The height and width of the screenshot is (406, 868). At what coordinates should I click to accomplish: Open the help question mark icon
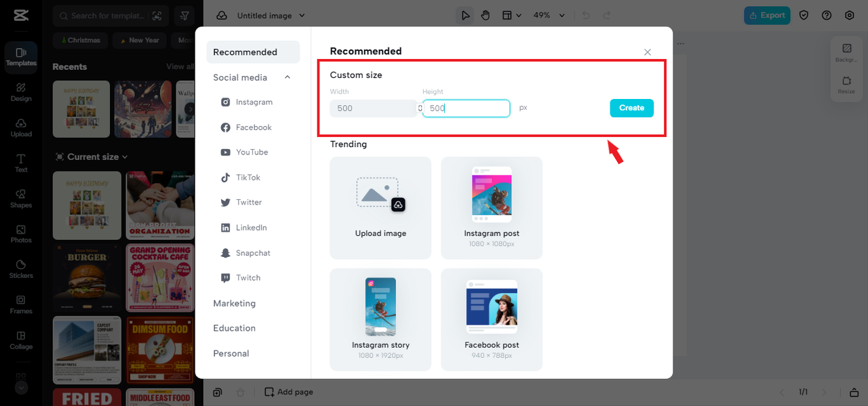click(x=827, y=15)
